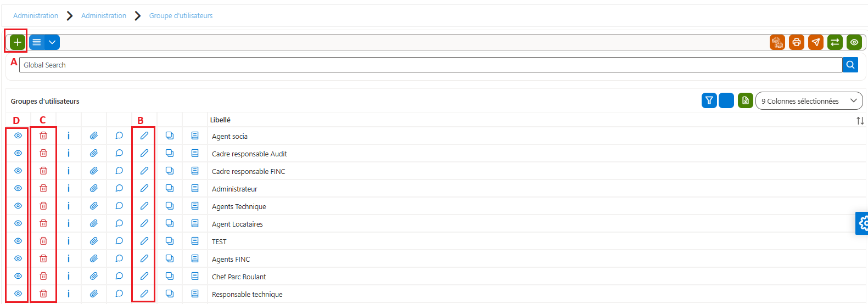Viewport: 868px width, 304px height.
Task: Click the orange send paper-plane button
Action: tap(816, 42)
